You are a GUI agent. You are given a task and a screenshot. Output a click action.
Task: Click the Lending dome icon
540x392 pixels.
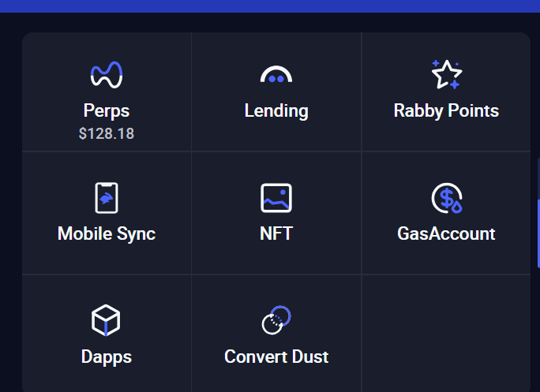[276, 74]
